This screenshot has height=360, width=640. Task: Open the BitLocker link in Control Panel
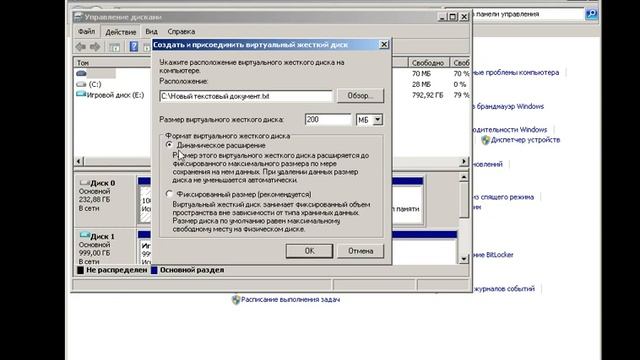[493, 255]
